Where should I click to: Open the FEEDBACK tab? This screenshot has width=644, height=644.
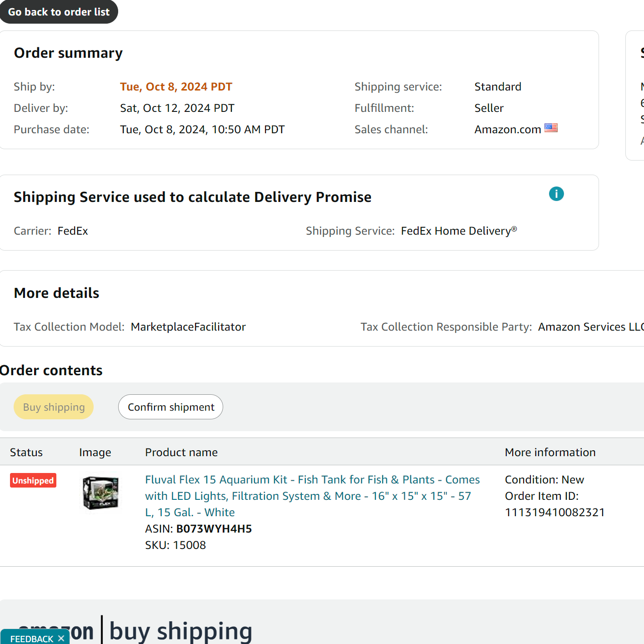32,639
